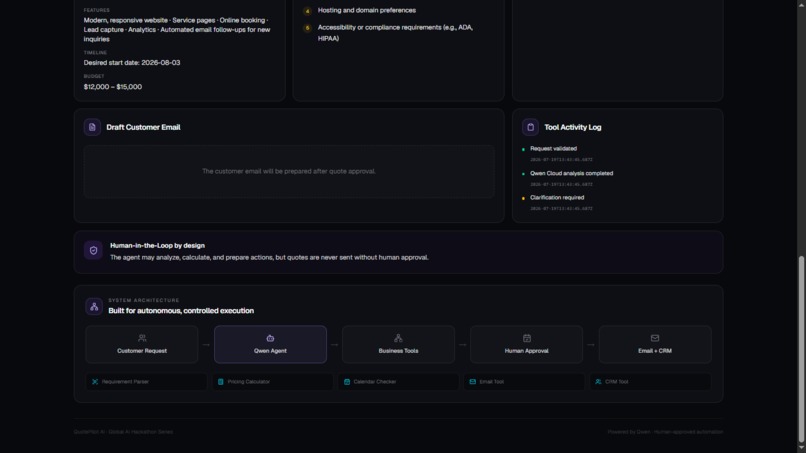
Task: Click the System Architecture network icon
Action: [94, 306]
